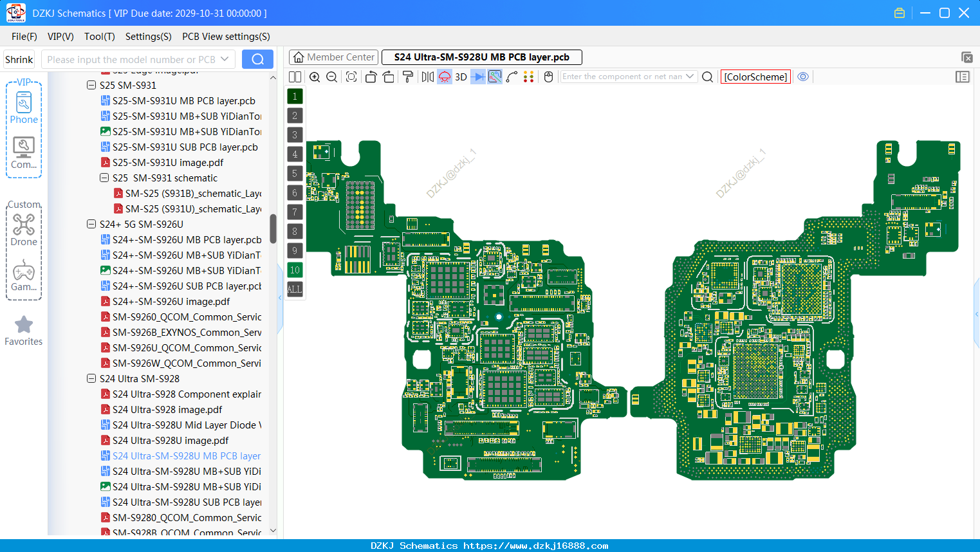Show PCB layer 1
Viewport: 980px width, 552px height.
(x=295, y=96)
